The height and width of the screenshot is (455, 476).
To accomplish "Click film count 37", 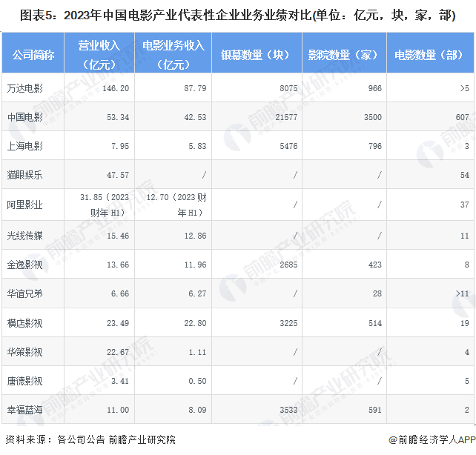I will 465,205.
